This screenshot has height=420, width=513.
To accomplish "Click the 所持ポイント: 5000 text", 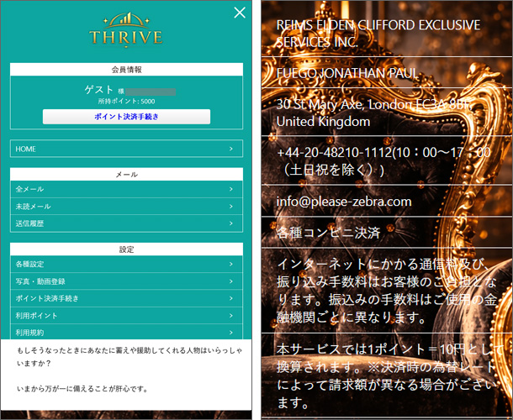I will [x=126, y=102].
